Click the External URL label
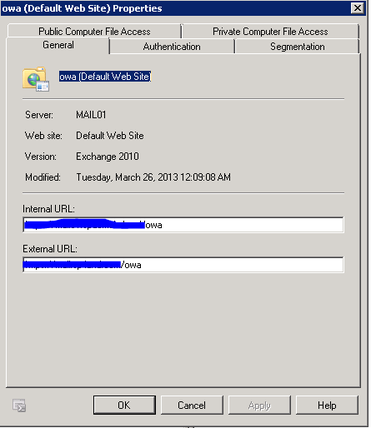The image size is (371, 428). click(x=50, y=249)
